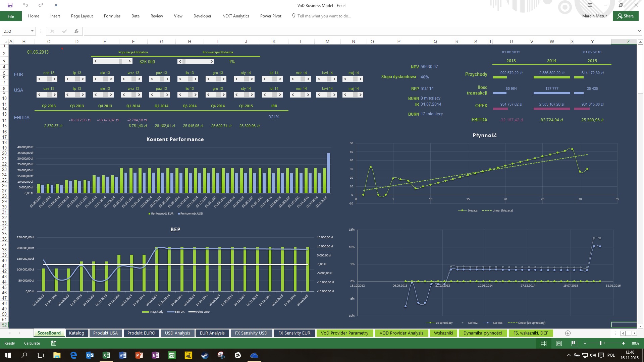The image size is (644, 362).
Task: Add a new worksheet with the plus button
Action: click(568, 333)
